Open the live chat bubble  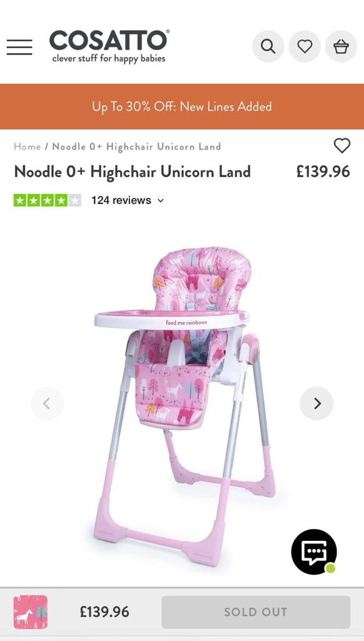tap(314, 552)
